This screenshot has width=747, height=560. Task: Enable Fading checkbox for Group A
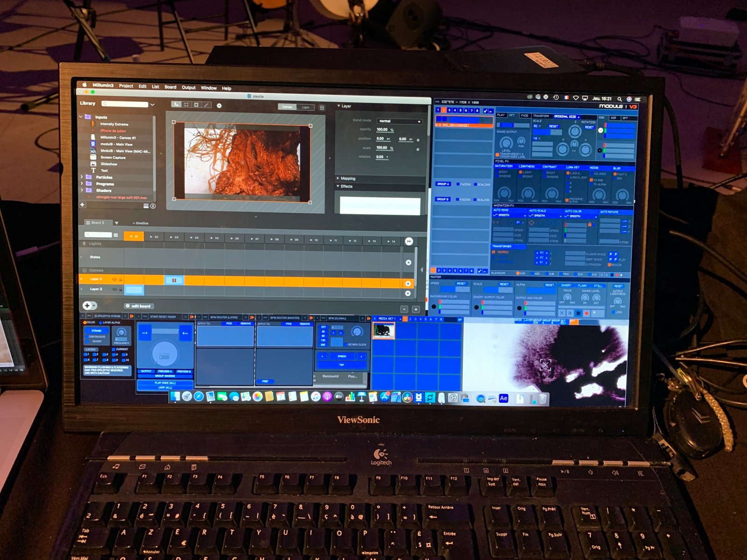pyautogui.click(x=458, y=184)
